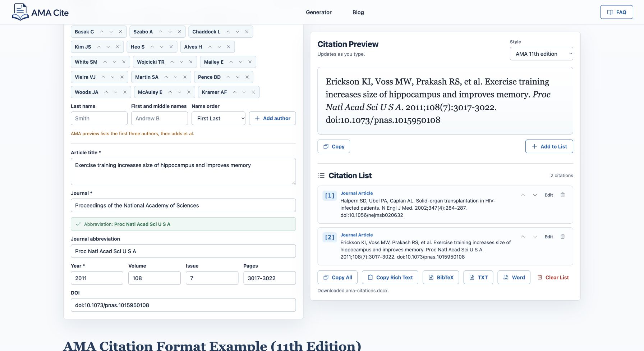Click the Add author button

(272, 118)
